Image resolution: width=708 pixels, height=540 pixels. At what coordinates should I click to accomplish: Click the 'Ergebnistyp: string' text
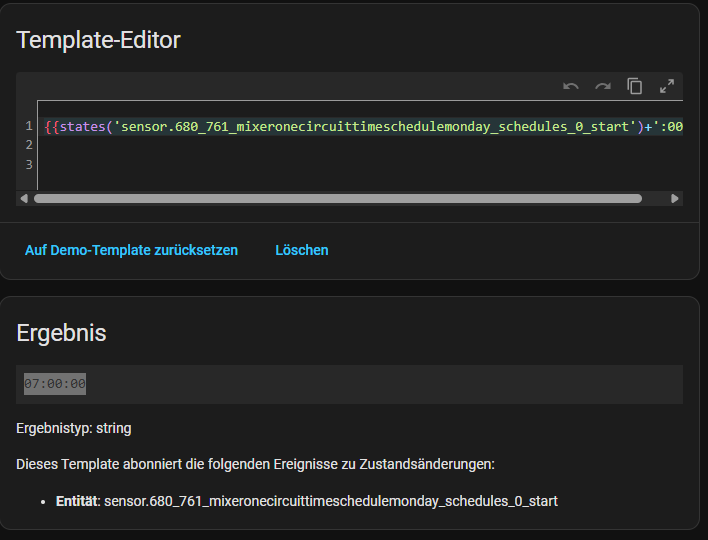[x=73, y=428]
